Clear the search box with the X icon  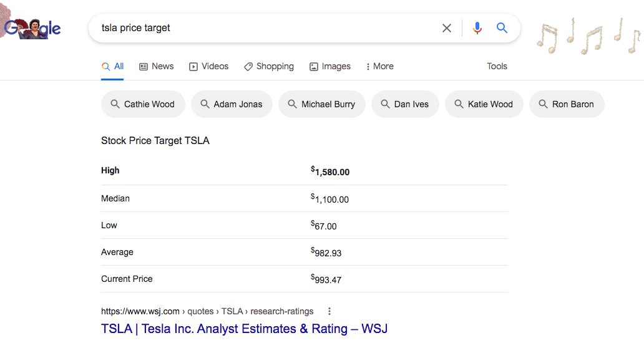click(x=446, y=28)
